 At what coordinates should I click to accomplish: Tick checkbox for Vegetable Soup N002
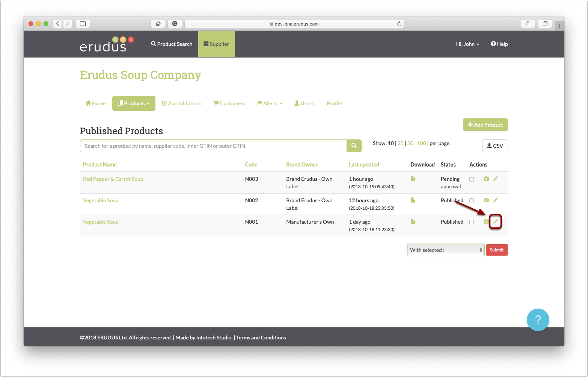[x=472, y=201]
